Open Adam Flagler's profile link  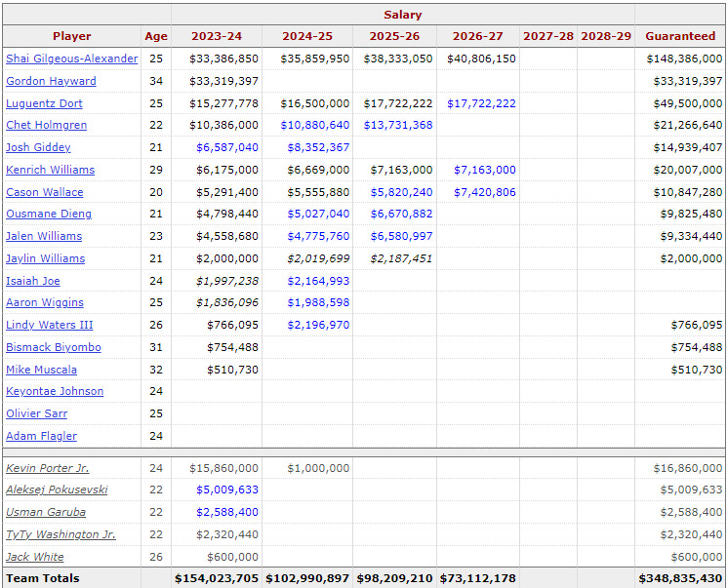(41, 436)
